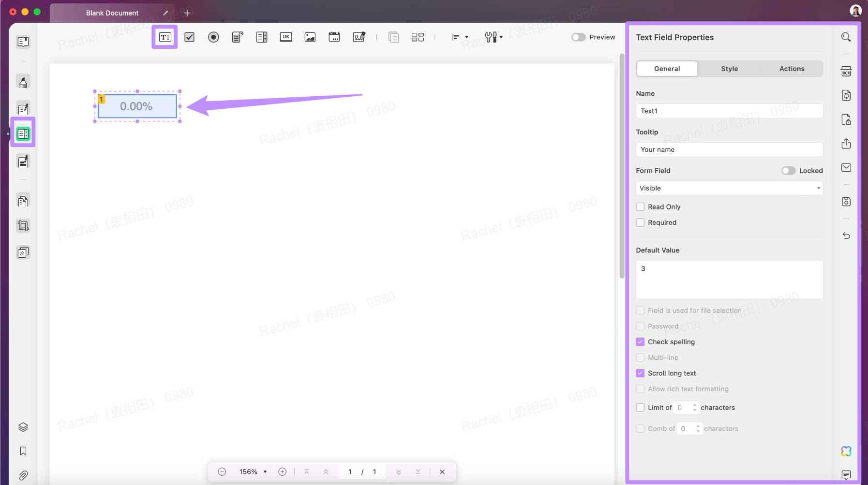This screenshot has width=868, height=485.
Task: Select the OK push button field tool
Action: 285,37
